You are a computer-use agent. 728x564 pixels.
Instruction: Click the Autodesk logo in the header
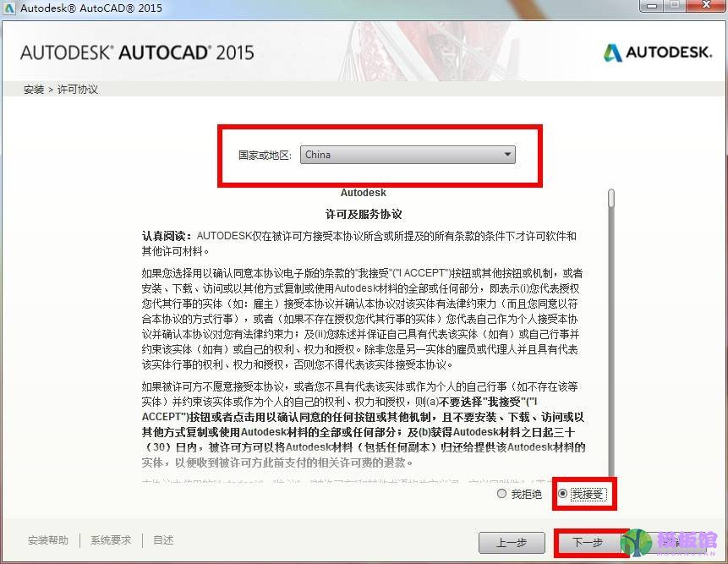658,52
